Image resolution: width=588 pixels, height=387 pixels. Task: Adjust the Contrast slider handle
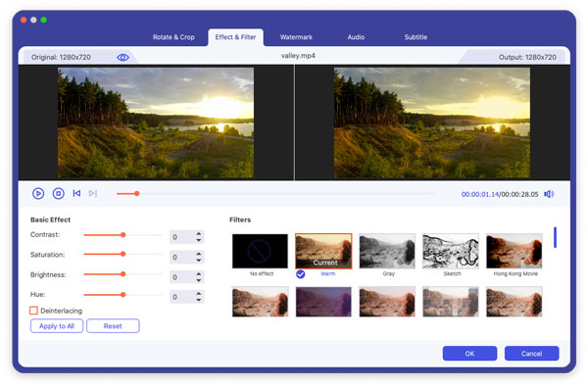[123, 235]
